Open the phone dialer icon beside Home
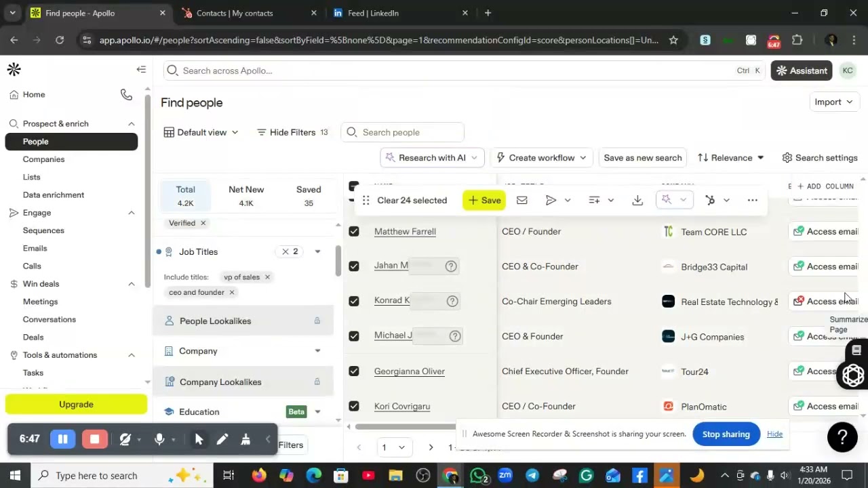Screen dimensions: 868x488 pyautogui.click(x=126, y=95)
